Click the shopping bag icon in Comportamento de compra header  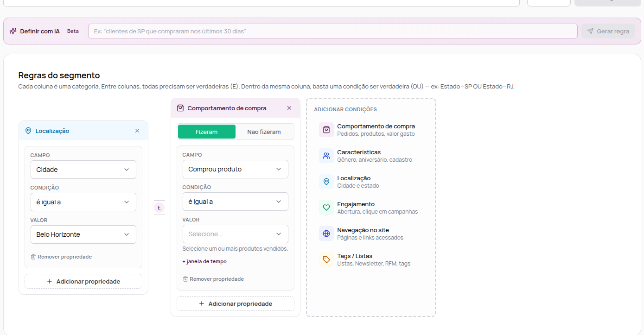180,108
